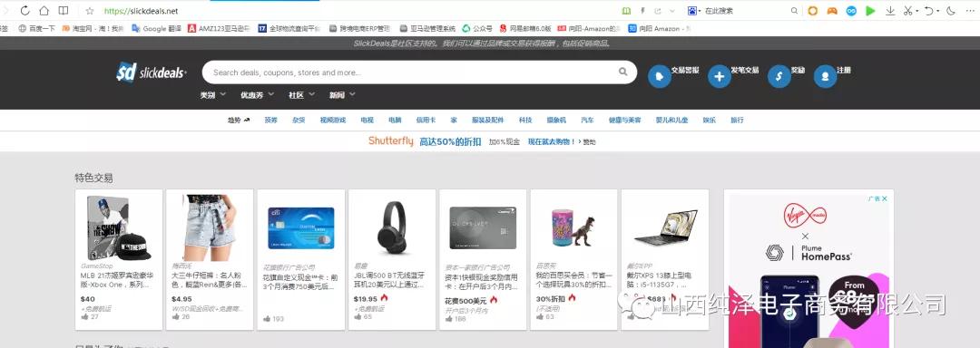980x348 pixels.
Task: Open the 奖励 rewards dollar icon
Action: pos(779,76)
